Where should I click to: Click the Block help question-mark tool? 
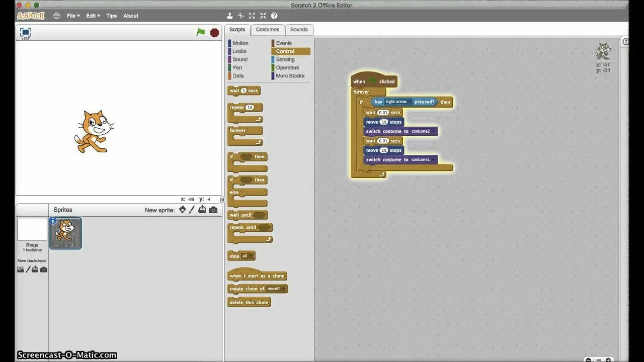pos(274,16)
